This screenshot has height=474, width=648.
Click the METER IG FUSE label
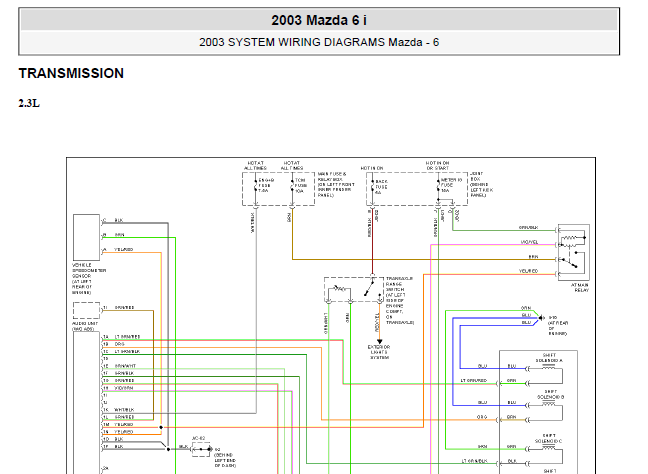(x=451, y=185)
